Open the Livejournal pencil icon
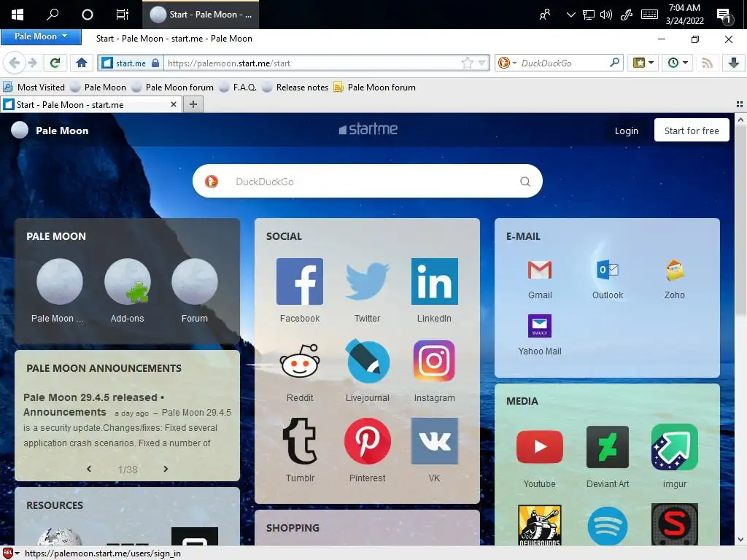 (x=368, y=361)
